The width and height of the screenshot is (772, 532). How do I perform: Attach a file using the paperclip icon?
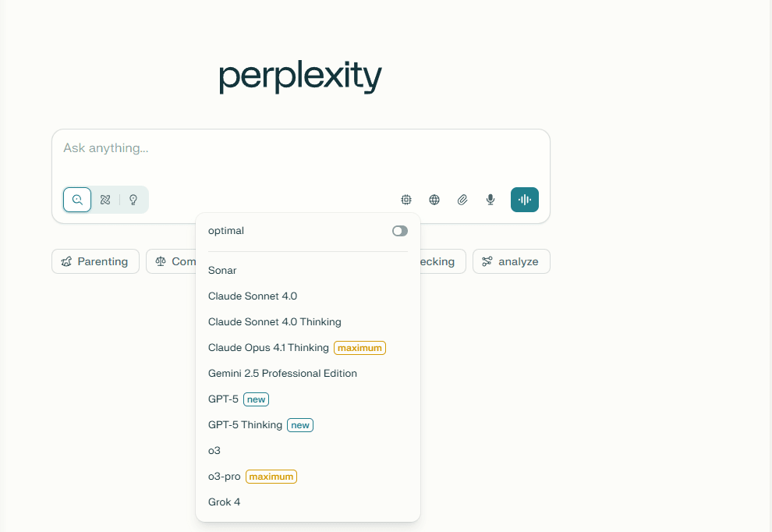[x=462, y=200]
